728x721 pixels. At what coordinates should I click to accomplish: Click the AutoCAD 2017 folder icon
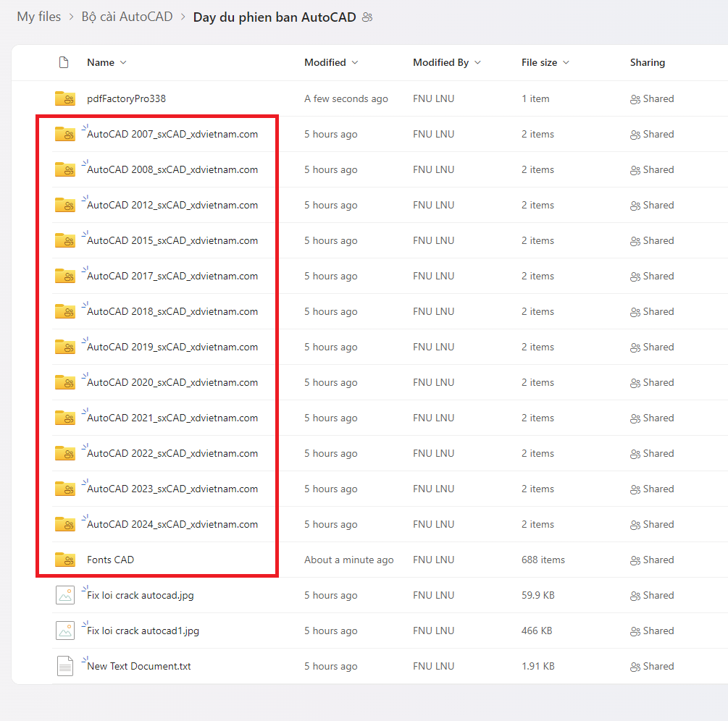point(64,276)
